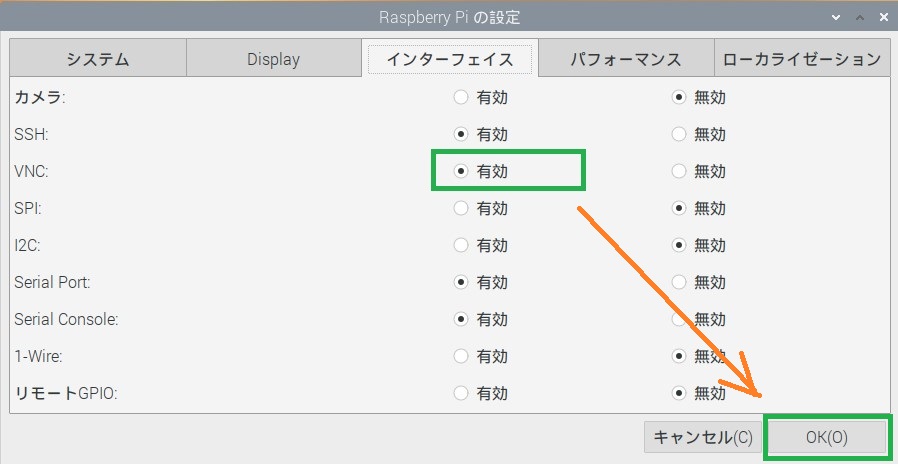Set VNC to 無効

tap(679, 171)
